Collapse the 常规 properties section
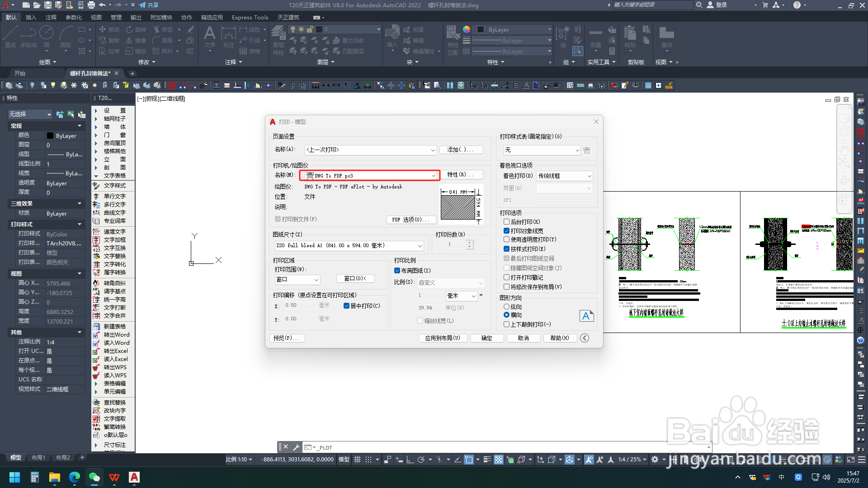The width and height of the screenshot is (868, 488). pos(80,126)
